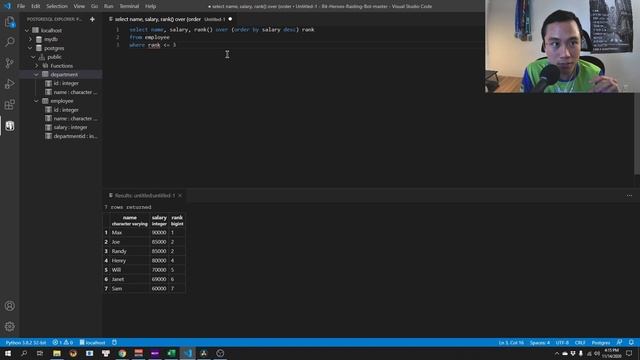Viewport: 640px width, 360px height.
Task: Click the editor vertical scrollbar
Action: tap(638, 100)
